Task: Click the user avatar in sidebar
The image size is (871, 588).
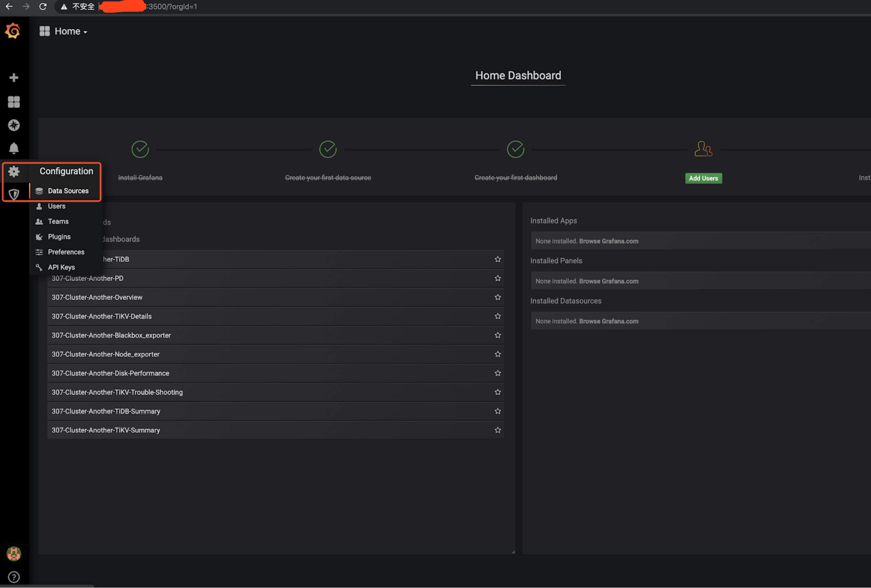Action: [x=14, y=554]
